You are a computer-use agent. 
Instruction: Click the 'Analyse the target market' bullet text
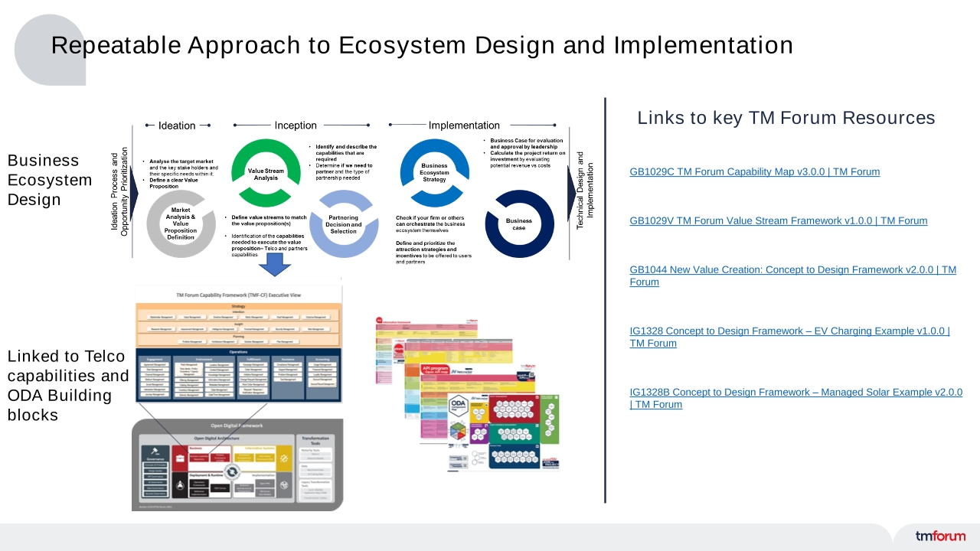coord(181,168)
